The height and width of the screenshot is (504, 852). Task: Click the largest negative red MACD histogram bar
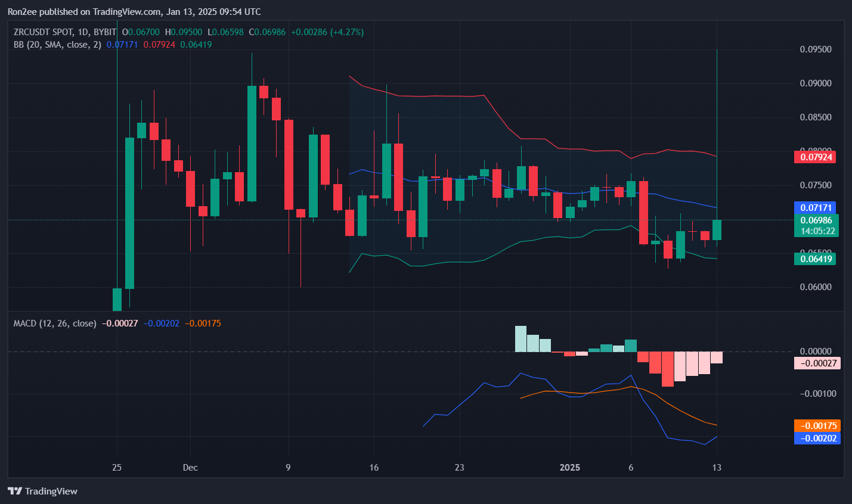click(x=668, y=369)
